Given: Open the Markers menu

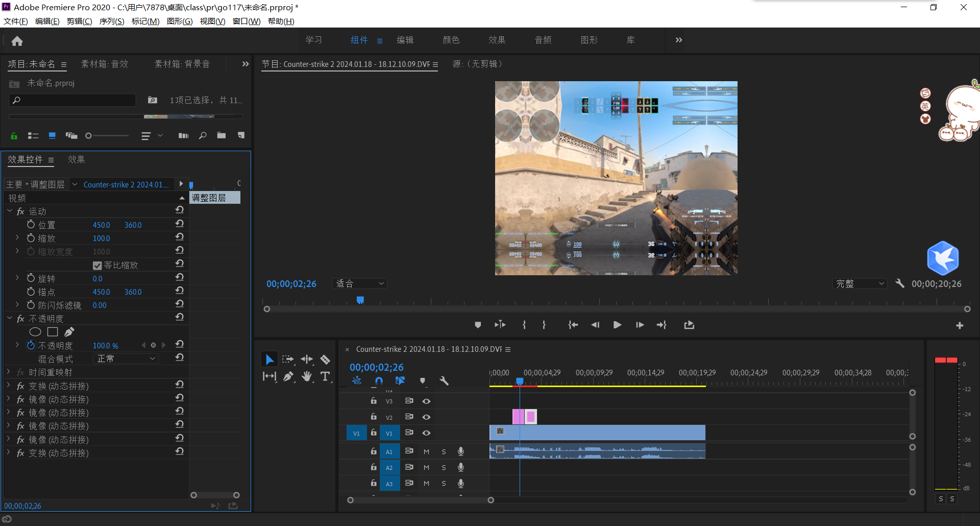Looking at the screenshot, I should 145,21.
